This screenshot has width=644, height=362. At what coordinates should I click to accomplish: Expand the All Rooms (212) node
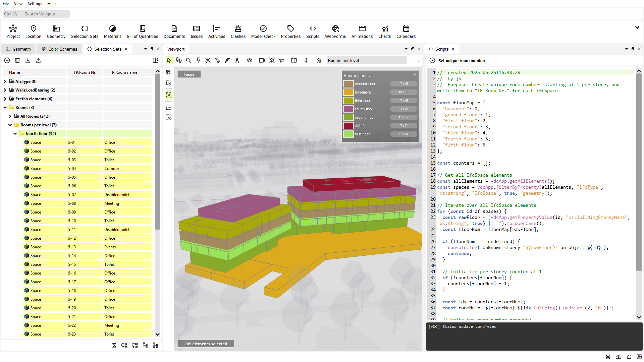(10, 116)
